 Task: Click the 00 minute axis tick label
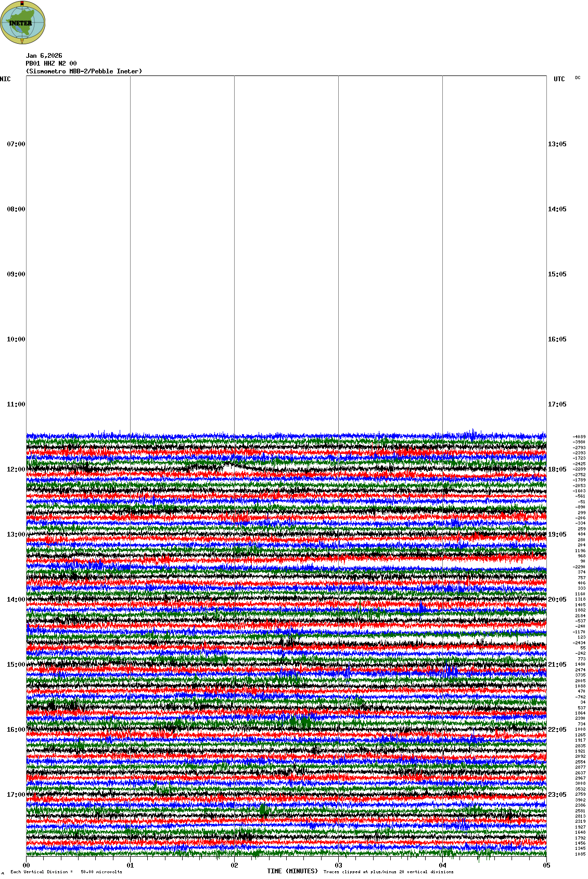pyautogui.click(x=26, y=865)
